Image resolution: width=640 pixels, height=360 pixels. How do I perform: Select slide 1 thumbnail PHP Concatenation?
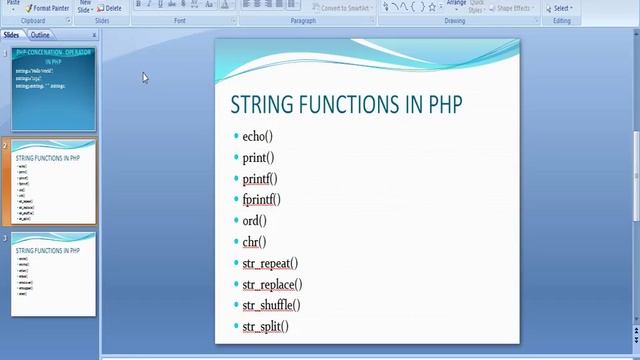53,89
